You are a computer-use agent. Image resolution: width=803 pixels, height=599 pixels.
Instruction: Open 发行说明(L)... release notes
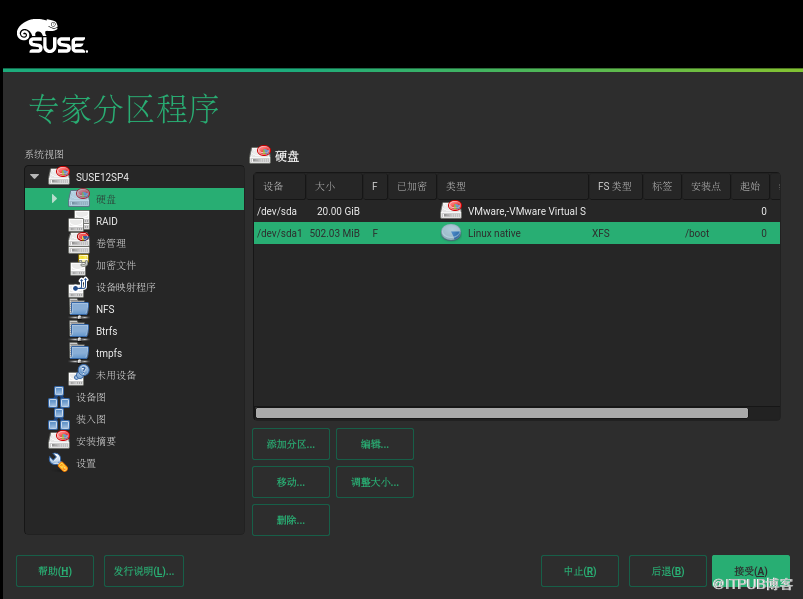click(144, 571)
